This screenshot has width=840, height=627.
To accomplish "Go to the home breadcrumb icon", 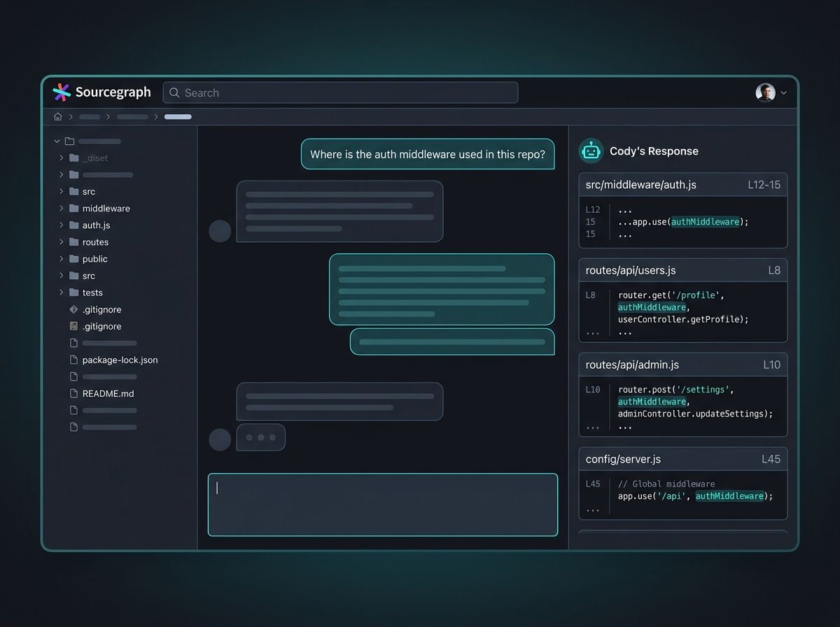I will click(x=58, y=117).
